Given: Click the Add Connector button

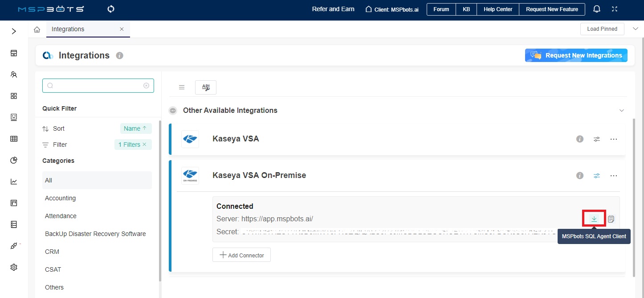Looking at the screenshot, I should [241, 255].
